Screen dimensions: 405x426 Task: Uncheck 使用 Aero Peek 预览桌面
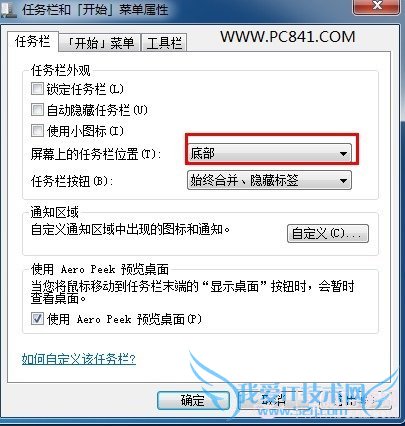pos(37,319)
